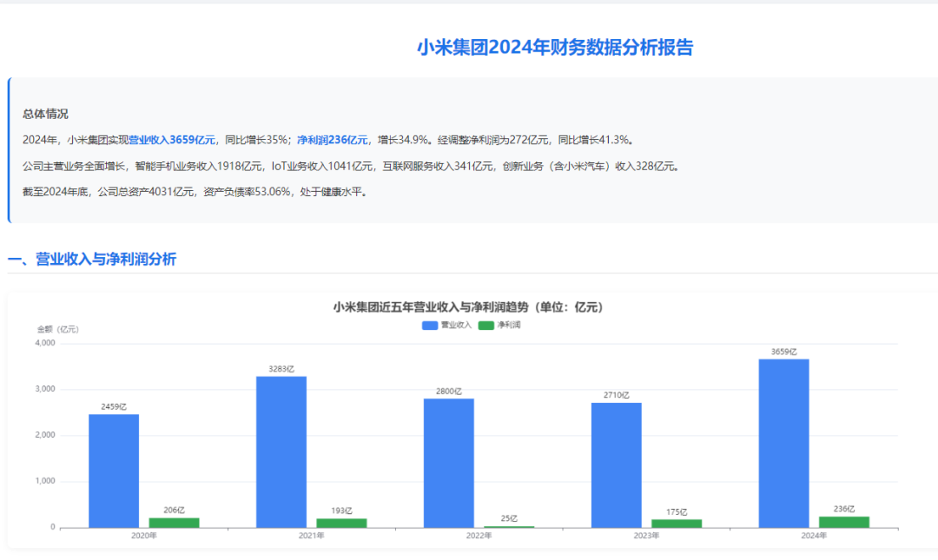938x560 pixels.
Task: Click y-axis value 1,000
Action: coord(45,481)
